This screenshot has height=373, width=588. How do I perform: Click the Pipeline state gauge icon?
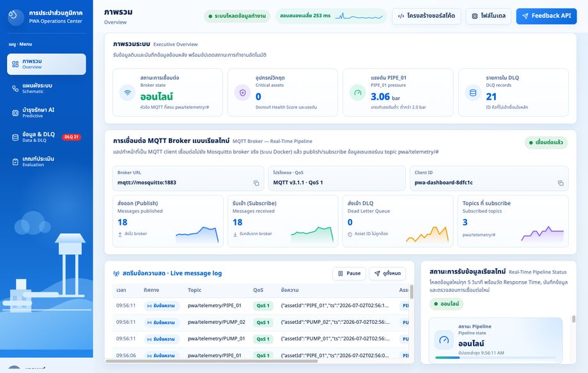pos(444,340)
